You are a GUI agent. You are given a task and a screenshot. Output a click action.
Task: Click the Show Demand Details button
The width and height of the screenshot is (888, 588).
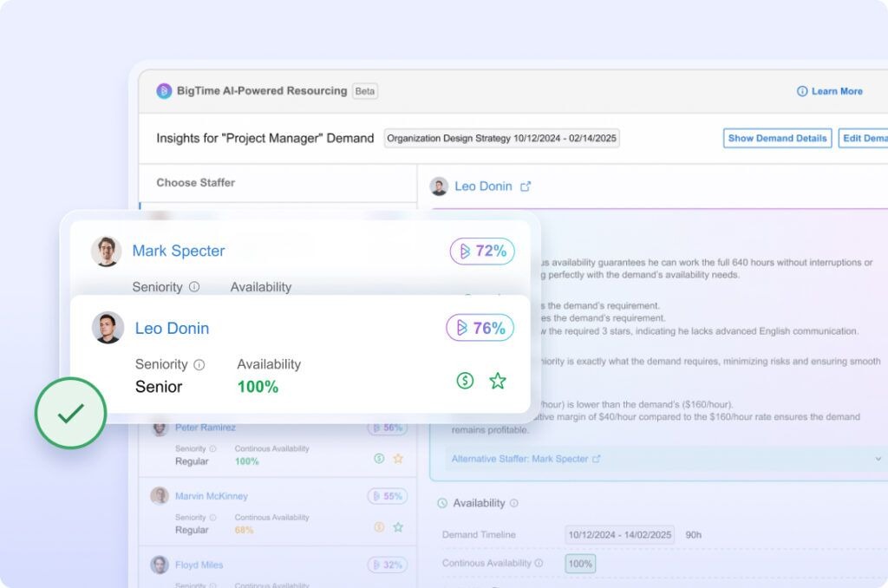coord(777,139)
